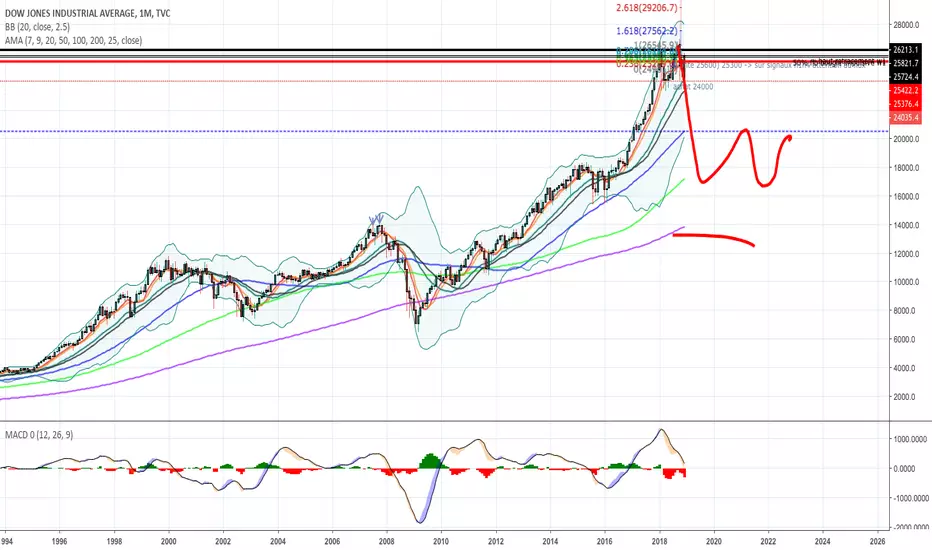Screen dimensions: 932x550
Task: Click the 2024 label on time axis
Action: coord(823,542)
